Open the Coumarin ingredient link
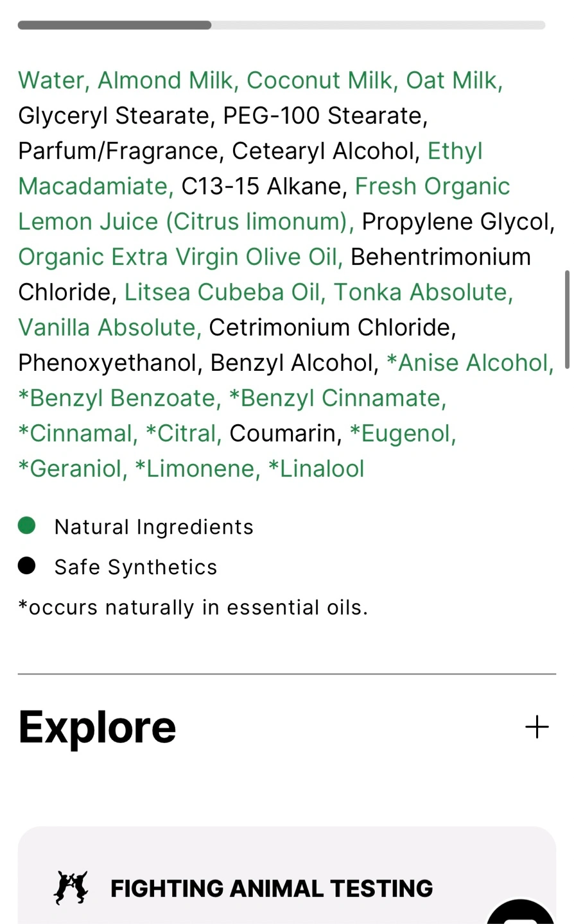574x924 pixels. click(282, 433)
